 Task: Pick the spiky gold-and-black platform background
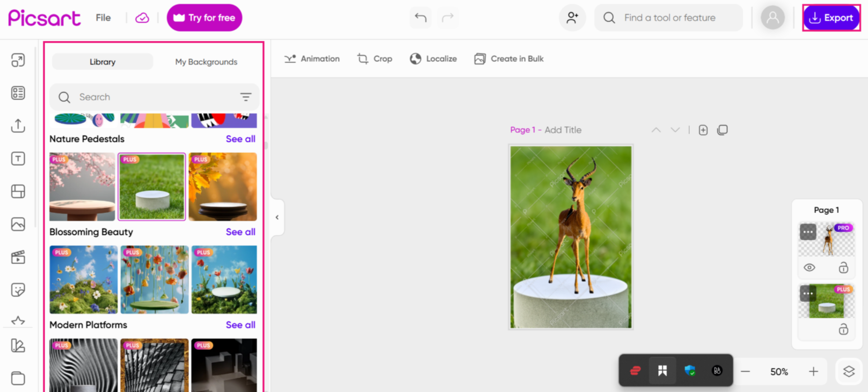pos(155,365)
